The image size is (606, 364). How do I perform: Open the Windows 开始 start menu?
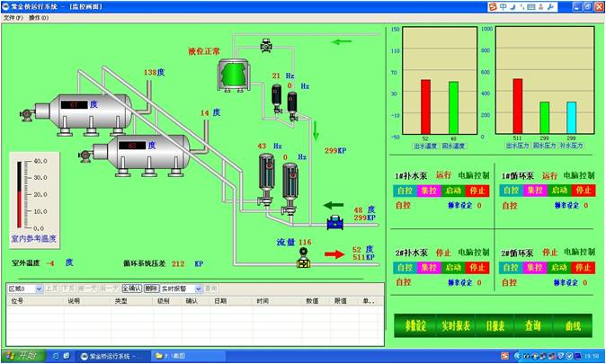pyautogui.click(x=22, y=356)
